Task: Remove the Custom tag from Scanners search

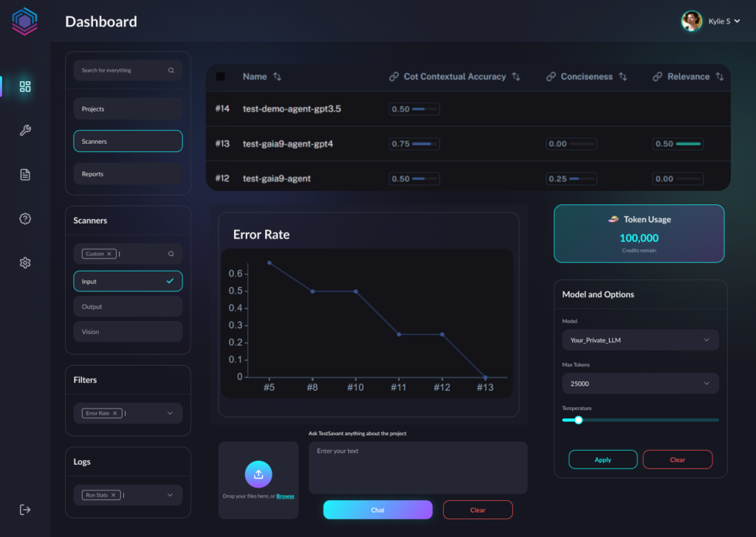Action: (109, 254)
